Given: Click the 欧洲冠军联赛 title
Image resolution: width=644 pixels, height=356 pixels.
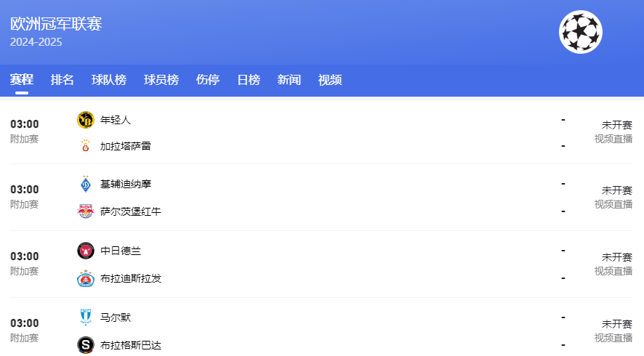Looking at the screenshot, I should (56, 24).
